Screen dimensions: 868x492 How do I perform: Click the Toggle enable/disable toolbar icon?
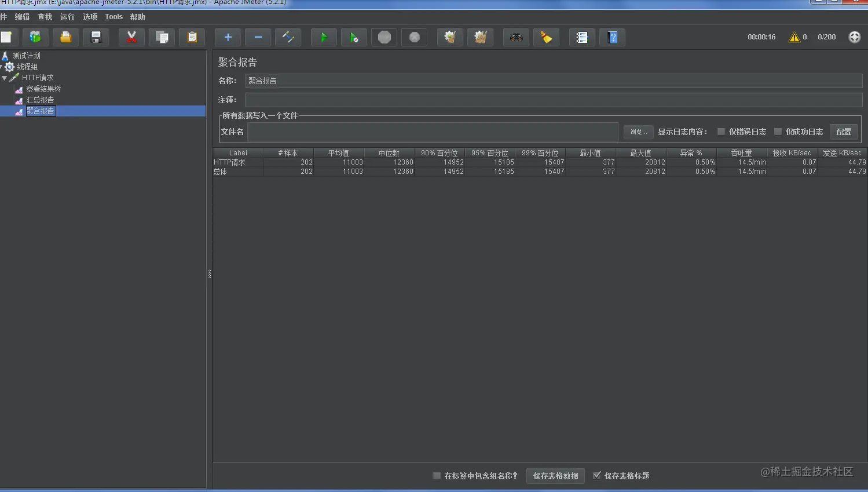[x=288, y=37]
